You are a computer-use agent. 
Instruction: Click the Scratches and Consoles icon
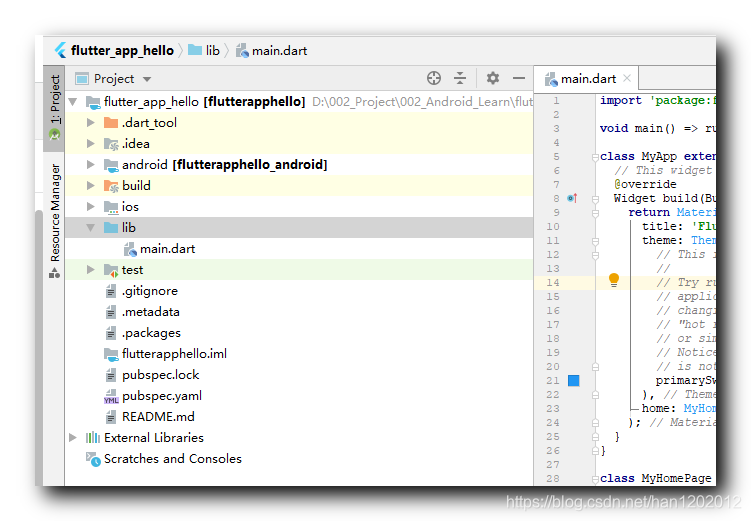tap(93, 459)
